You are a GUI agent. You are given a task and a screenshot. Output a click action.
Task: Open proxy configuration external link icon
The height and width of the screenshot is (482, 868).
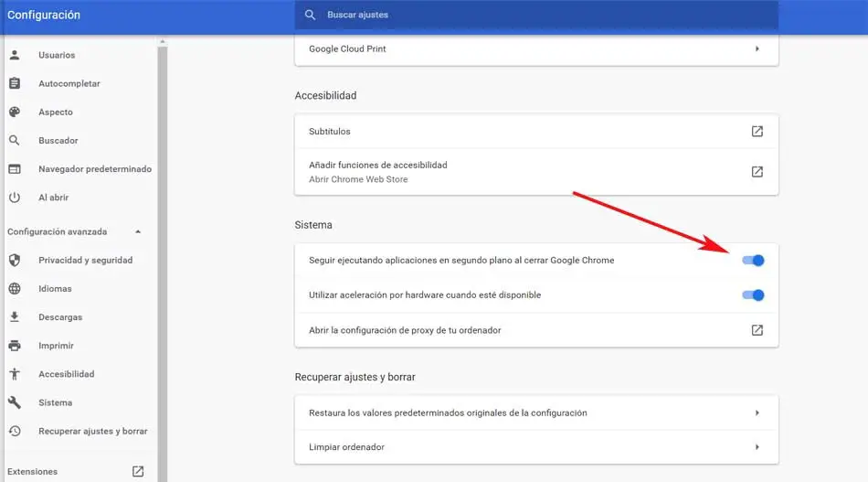point(757,330)
